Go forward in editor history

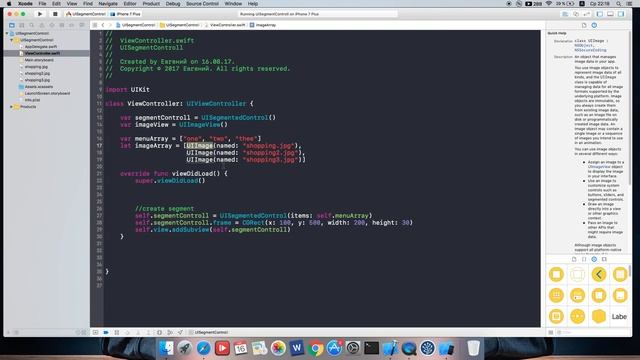pos(110,25)
